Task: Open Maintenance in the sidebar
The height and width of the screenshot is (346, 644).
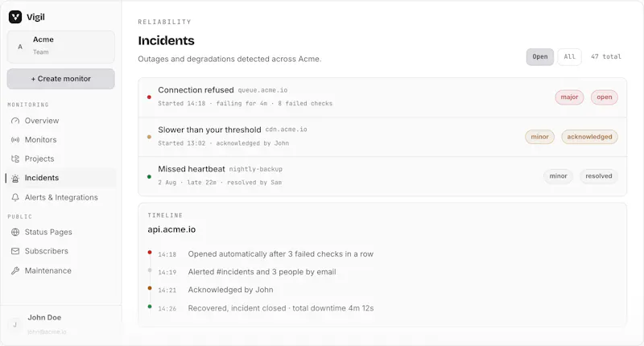Action: point(61,270)
